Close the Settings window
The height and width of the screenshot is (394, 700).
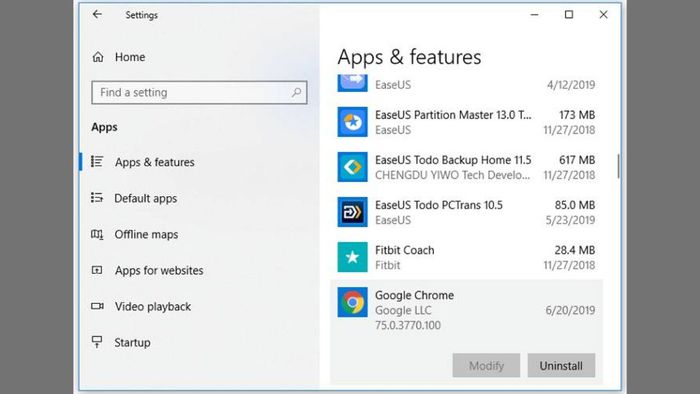coord(603,15)
